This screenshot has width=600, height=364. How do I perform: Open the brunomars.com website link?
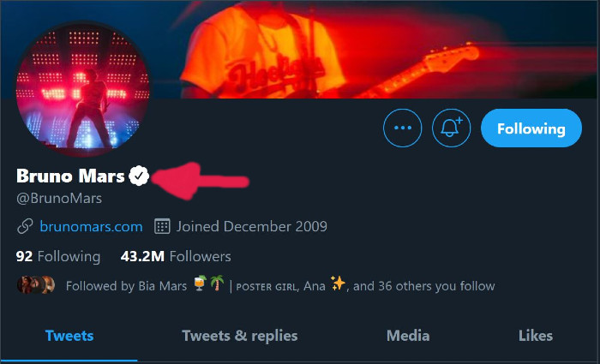coord(91,227)
